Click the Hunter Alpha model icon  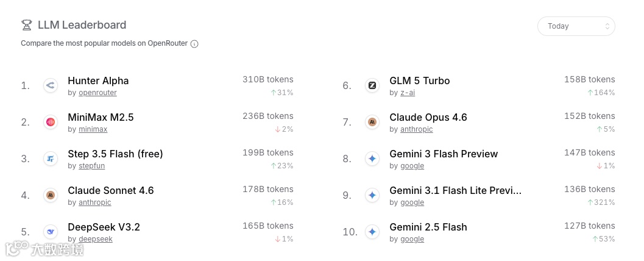coord(51,85)
